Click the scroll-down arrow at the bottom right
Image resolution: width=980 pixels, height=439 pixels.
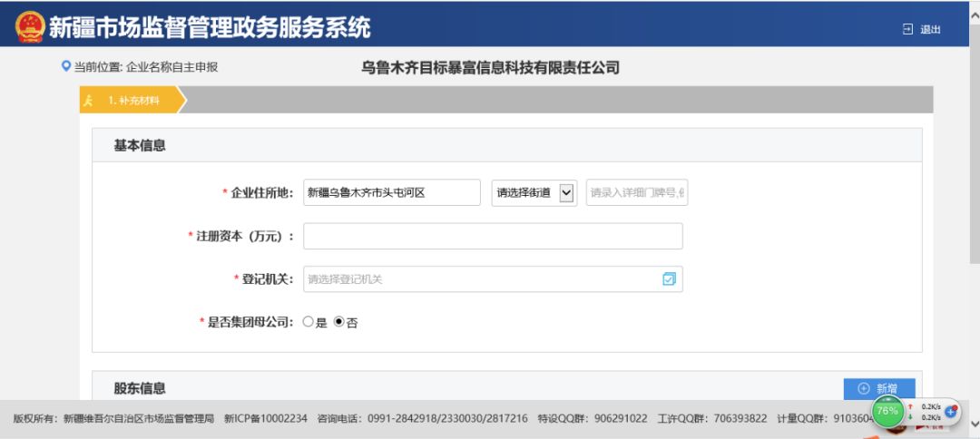(974, 423)
